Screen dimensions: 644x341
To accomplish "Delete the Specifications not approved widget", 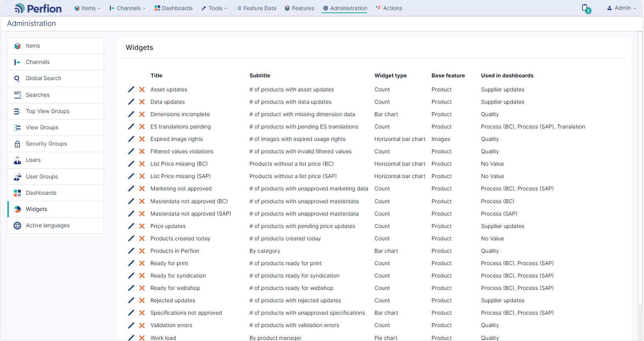I will click(142, 313).
